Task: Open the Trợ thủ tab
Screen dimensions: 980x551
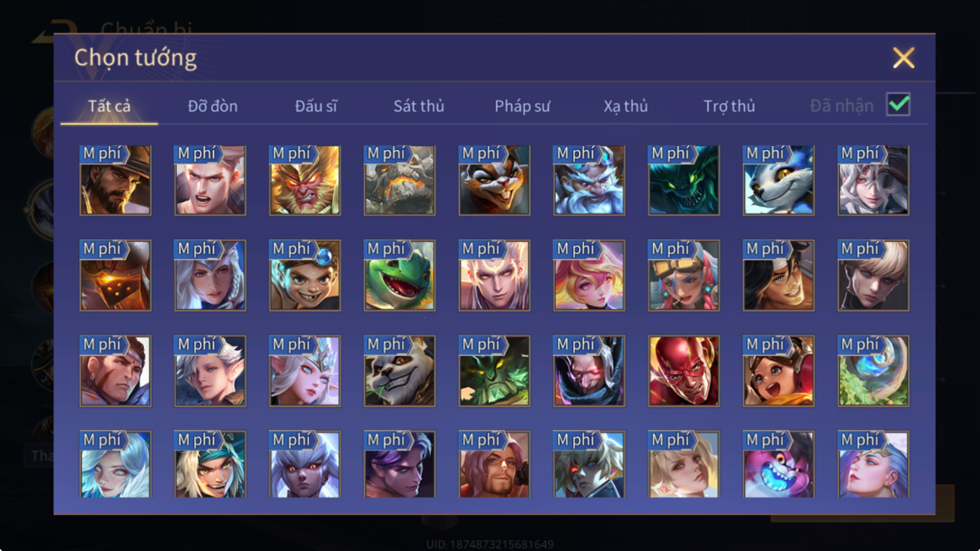Action: pos(729,106)
